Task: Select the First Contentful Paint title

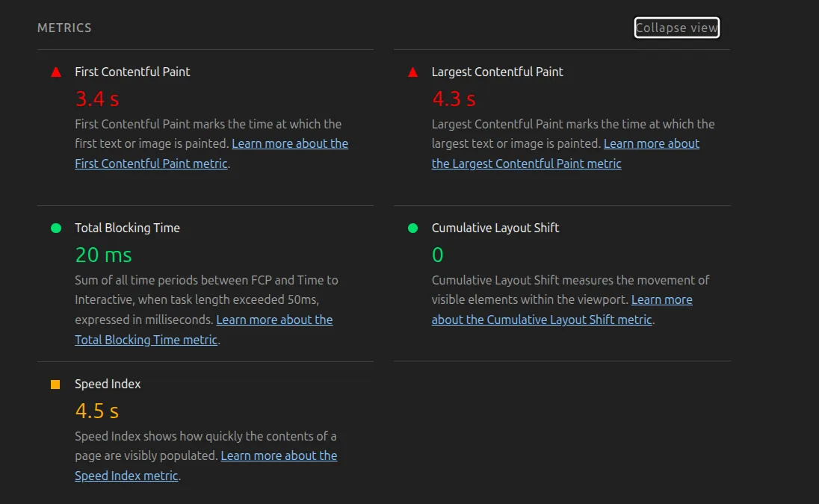Action: (x=132, y=72)
